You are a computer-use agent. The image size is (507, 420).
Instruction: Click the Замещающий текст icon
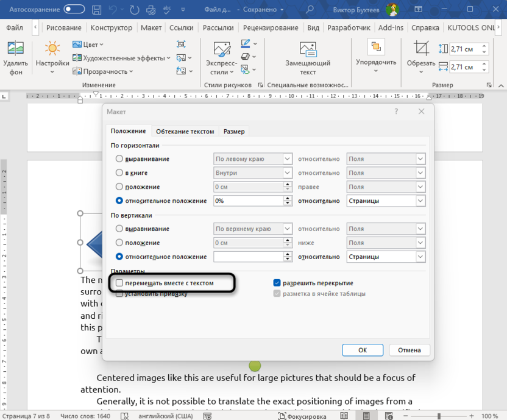tap(308, 49)
